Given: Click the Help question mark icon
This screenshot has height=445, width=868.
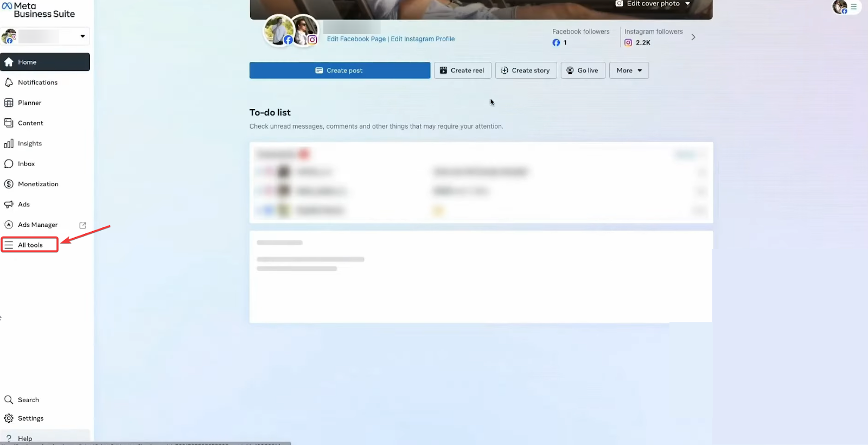Looking at the screenshot, I should click(x=9, y=438).
